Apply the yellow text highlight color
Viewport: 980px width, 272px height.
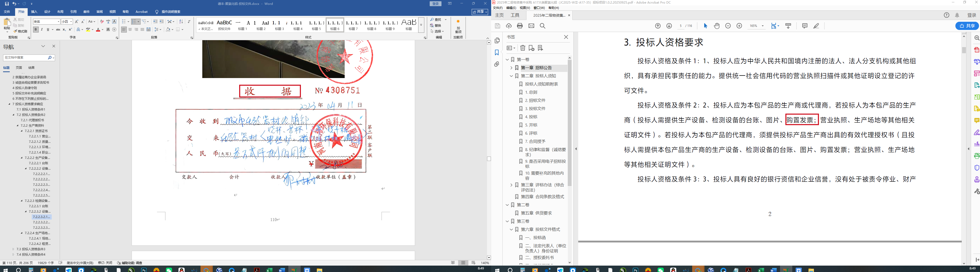(88, 30)
